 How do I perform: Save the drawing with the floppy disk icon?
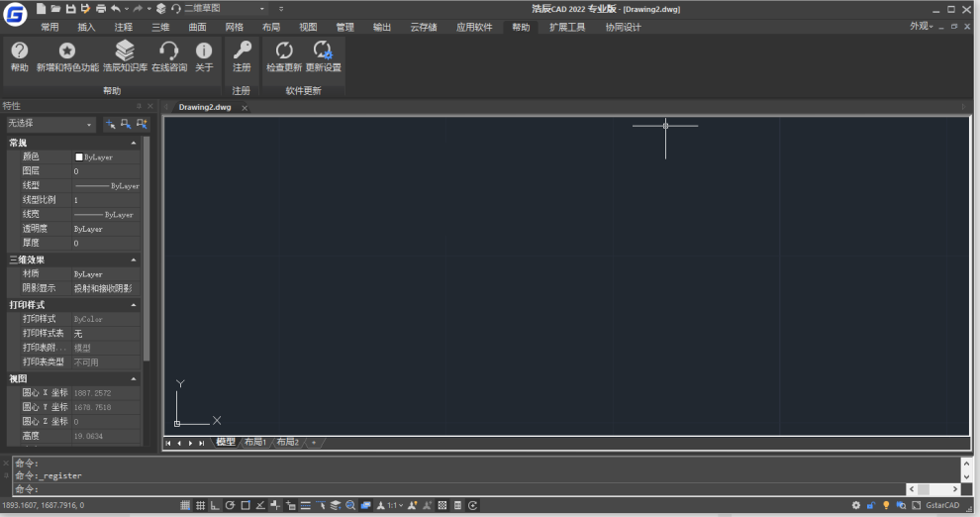70,9
